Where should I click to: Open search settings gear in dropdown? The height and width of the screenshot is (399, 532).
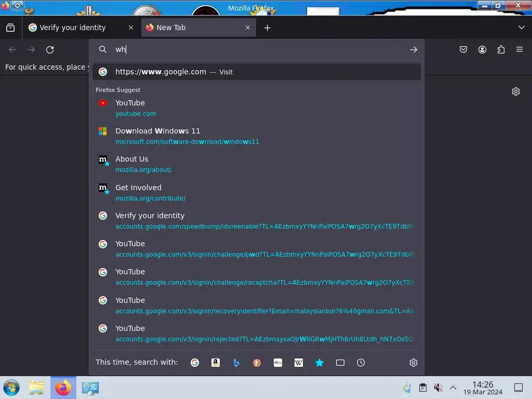[x=413, y=363]
